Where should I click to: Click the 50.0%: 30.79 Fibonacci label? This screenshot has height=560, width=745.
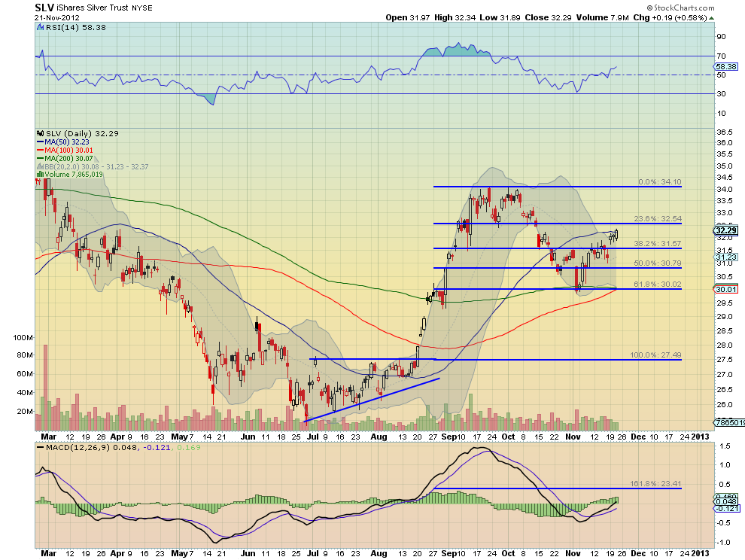(x=658, y=263)
